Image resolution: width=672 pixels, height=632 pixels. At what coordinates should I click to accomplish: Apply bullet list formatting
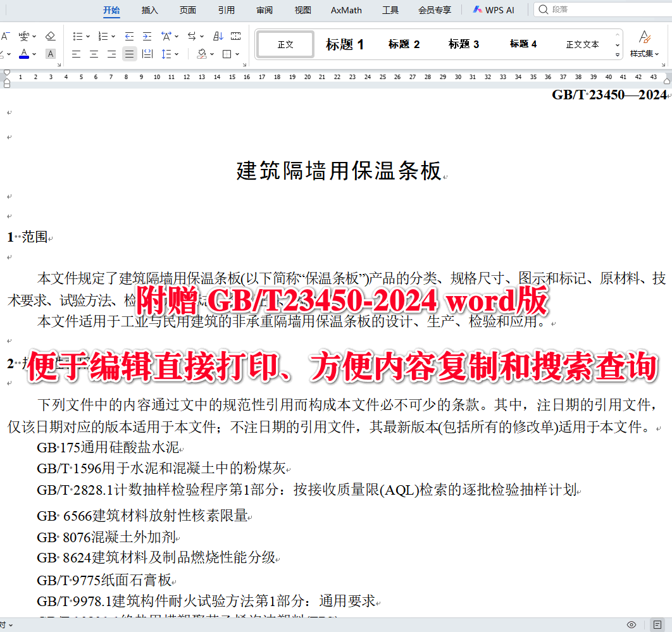pos(77,35)
